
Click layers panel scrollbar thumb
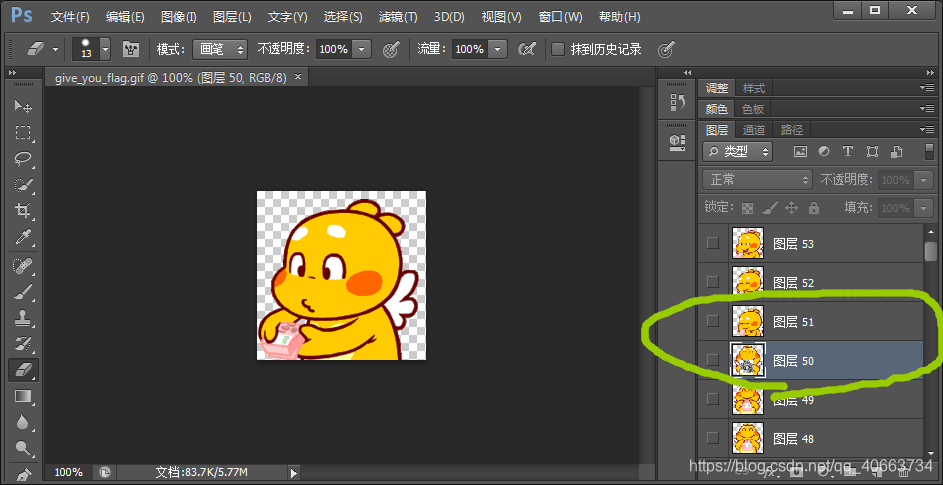coord(930,251)
